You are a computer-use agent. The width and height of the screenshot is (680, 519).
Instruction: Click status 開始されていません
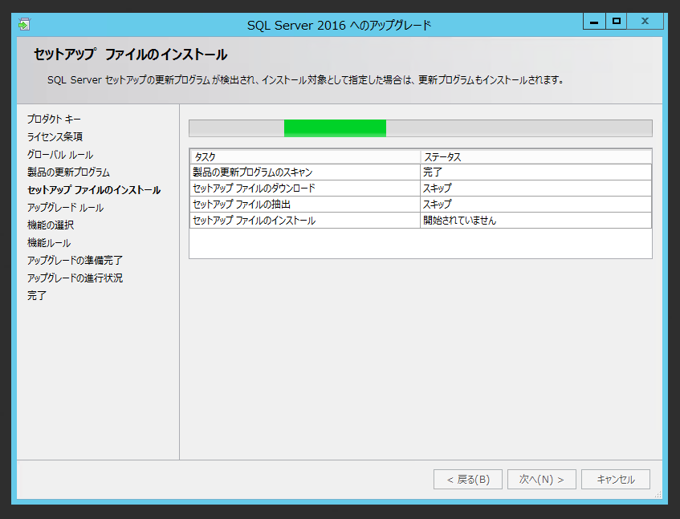coord(536,220)
